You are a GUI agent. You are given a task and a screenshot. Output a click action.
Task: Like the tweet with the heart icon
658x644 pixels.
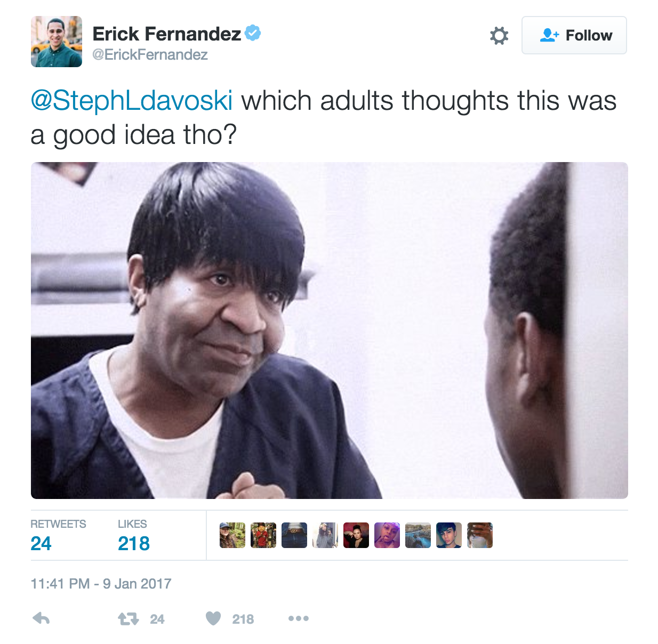coord(213,618)
